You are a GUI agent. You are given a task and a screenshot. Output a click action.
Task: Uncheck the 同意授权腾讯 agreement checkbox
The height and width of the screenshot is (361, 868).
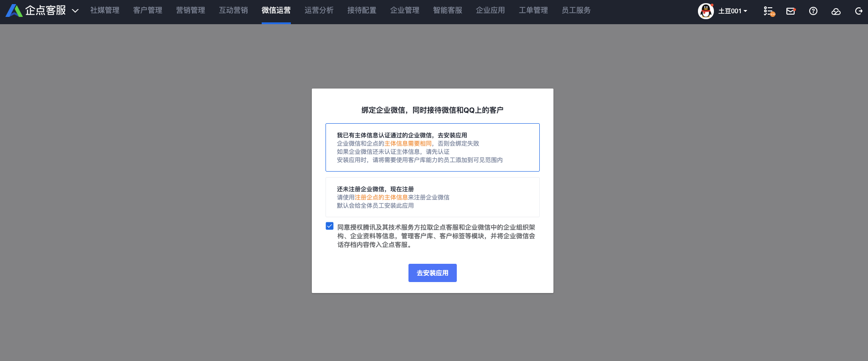[x=330, y=226]
